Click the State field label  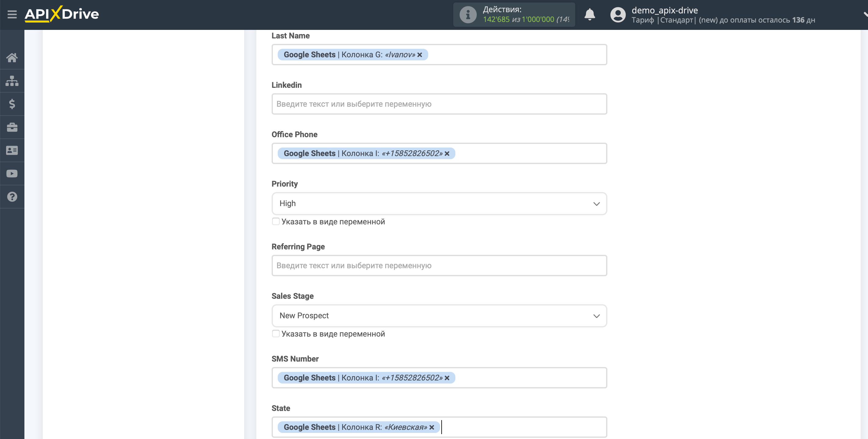(281, 408)
